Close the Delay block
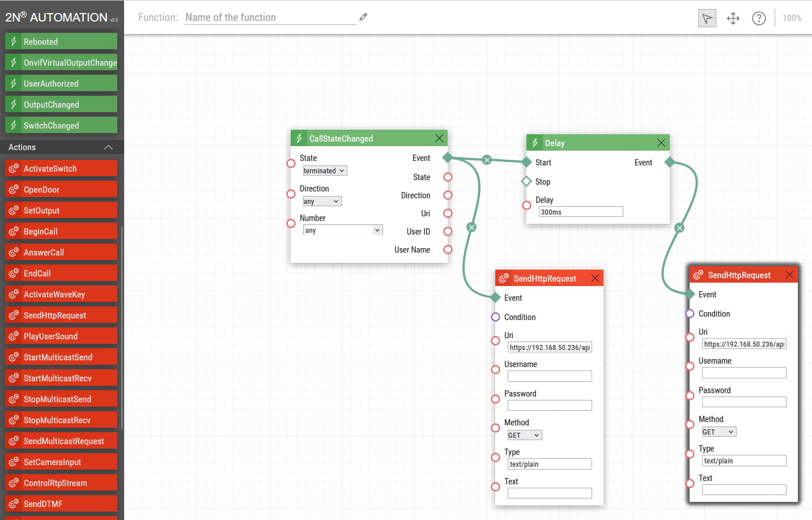812x520 pixels. (x=661, y=143)
